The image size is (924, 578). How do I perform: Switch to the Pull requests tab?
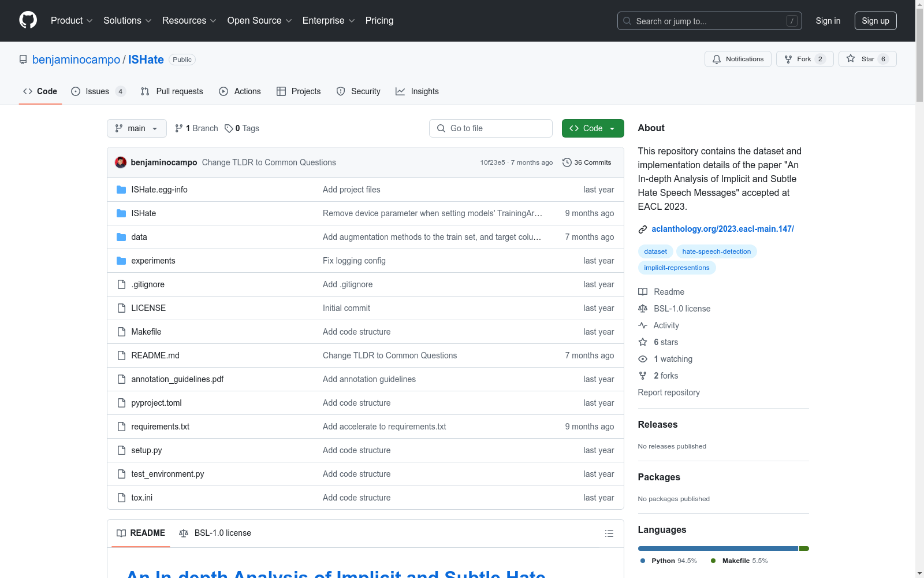(x=172, y=91)
